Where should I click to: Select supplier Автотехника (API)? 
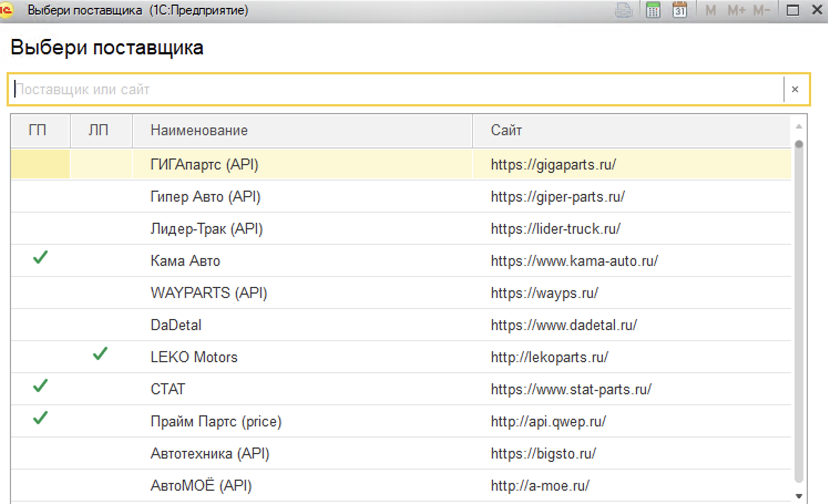click(x=209, y=454)
